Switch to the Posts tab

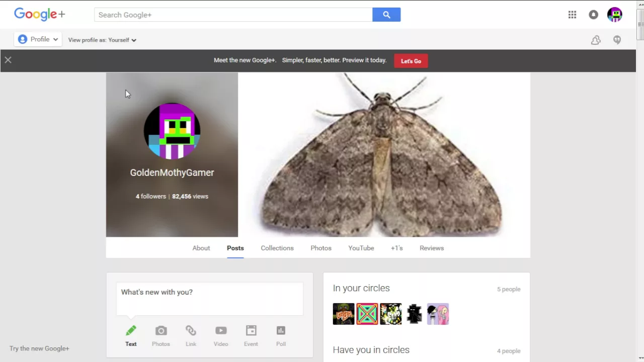235,248
